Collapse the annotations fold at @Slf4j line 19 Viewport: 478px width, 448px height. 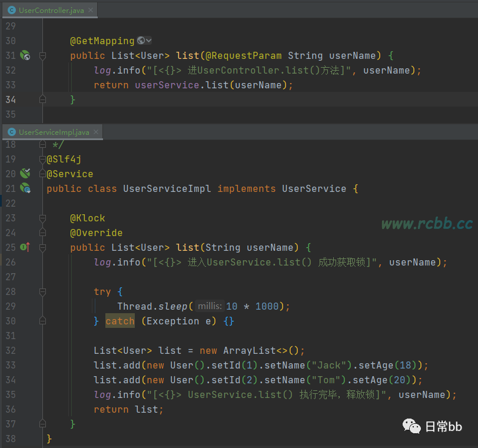[42, 159]
